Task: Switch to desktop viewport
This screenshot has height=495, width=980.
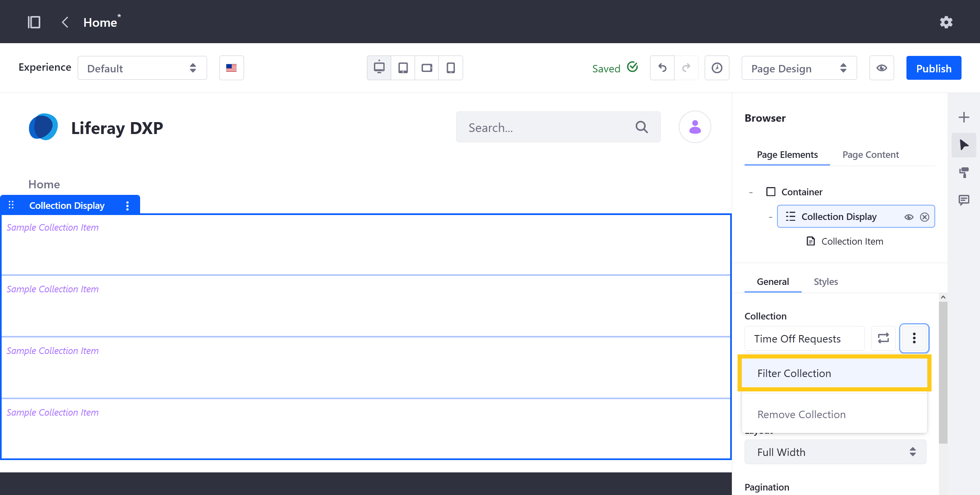Action: point(379,68)
